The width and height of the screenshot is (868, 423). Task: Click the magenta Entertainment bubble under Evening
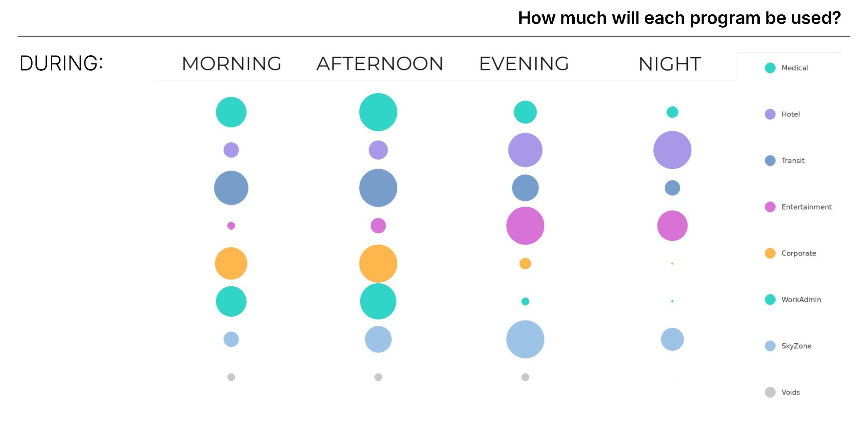pos(525,226)
